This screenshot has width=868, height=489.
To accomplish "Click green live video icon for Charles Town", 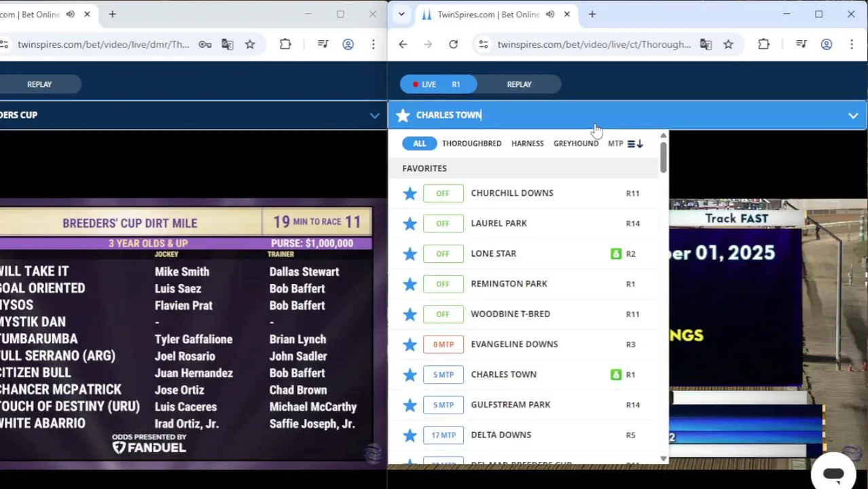I will click(616, 375).
